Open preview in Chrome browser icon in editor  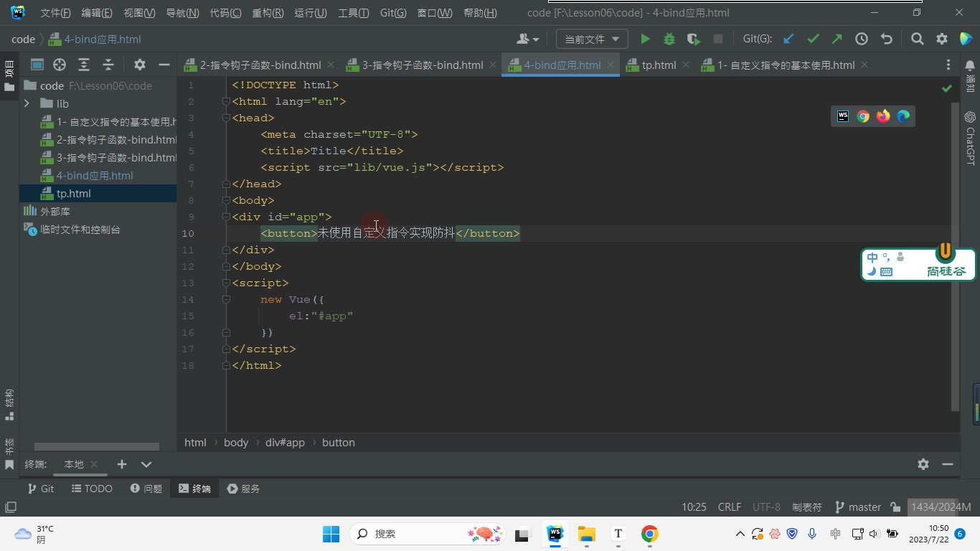(x=863, y=116)
